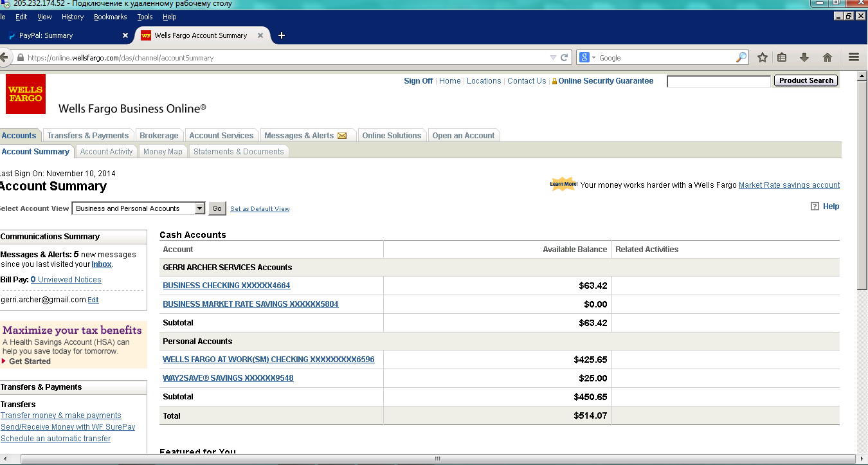The width and height of the screenshot is (868, 465).
Task: Click the Google search engine icon
Action: [x=584, y=57]
